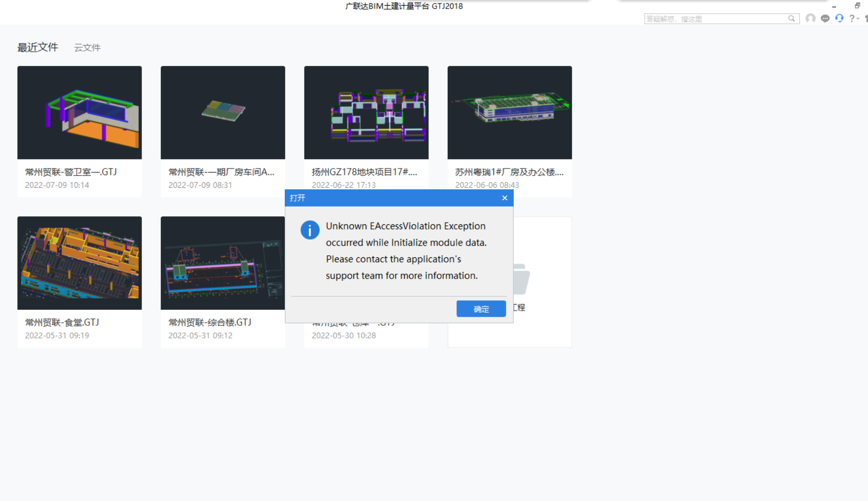Viewport: 868px width, 501px height.
Task: Click the user account avatar icon
Action: [x=811, y=18]
